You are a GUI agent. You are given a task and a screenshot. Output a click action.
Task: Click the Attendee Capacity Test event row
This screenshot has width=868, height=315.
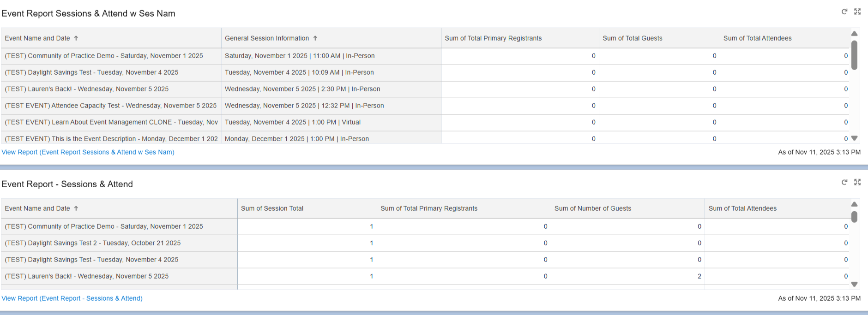point(110,106)
